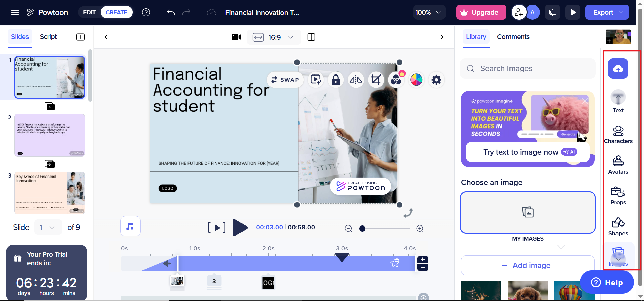644x301 pixels.
Task: Open the hamburger main menu
Action: [15, 12]
